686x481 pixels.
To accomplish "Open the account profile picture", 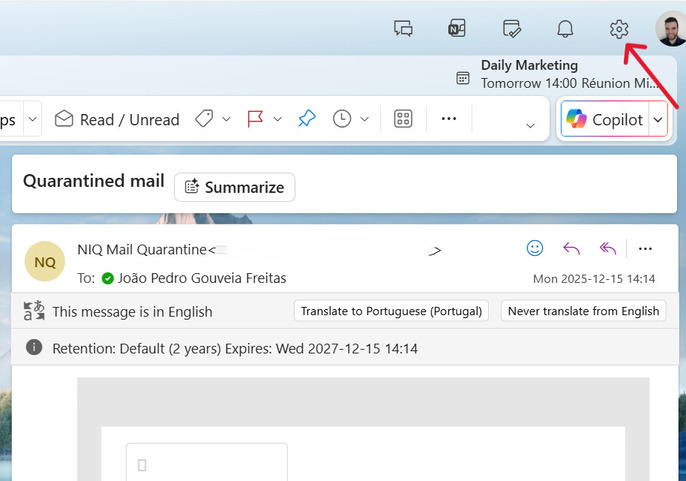I will coord(671,28).
